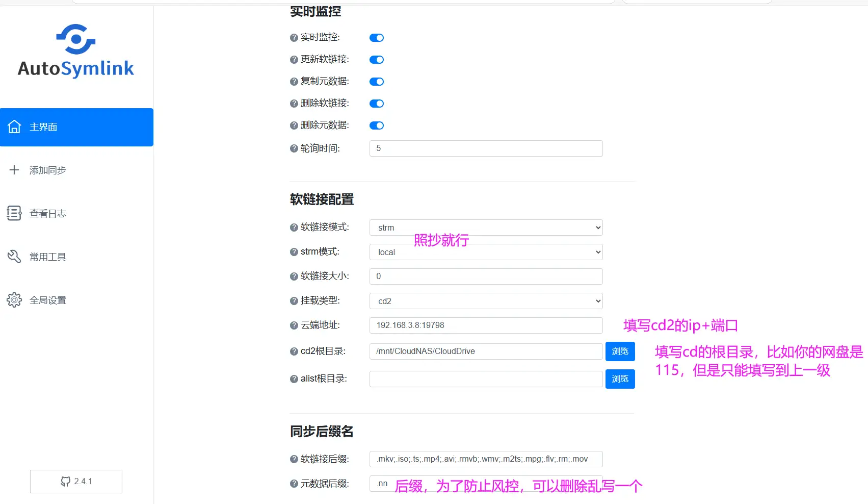The height and width of the screenshot is (504, 868).
Task: Click 浏览 beside alist根目录
Action: (620, 379)
